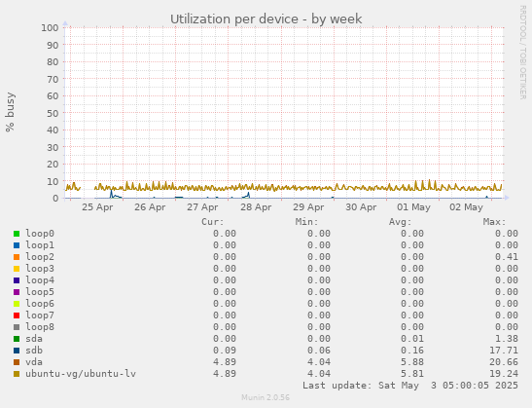Select the ubuntu-vg/ubuntu-lv legend label
Screen dimensions: 532x408
coord(81,373)
